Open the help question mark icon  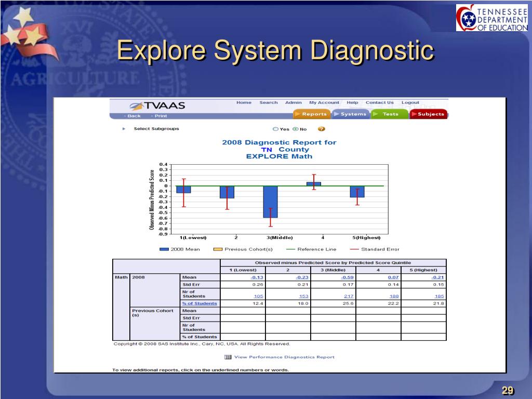click(321, 129)
